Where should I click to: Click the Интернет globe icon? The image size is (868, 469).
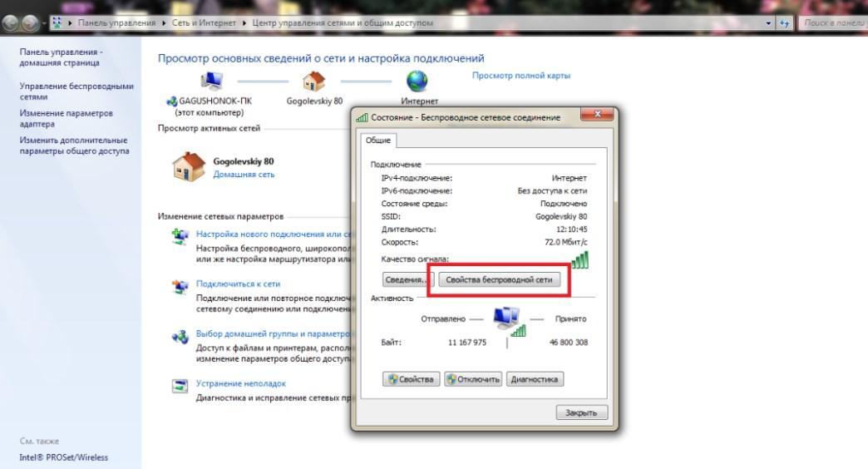tap(417, 81)
